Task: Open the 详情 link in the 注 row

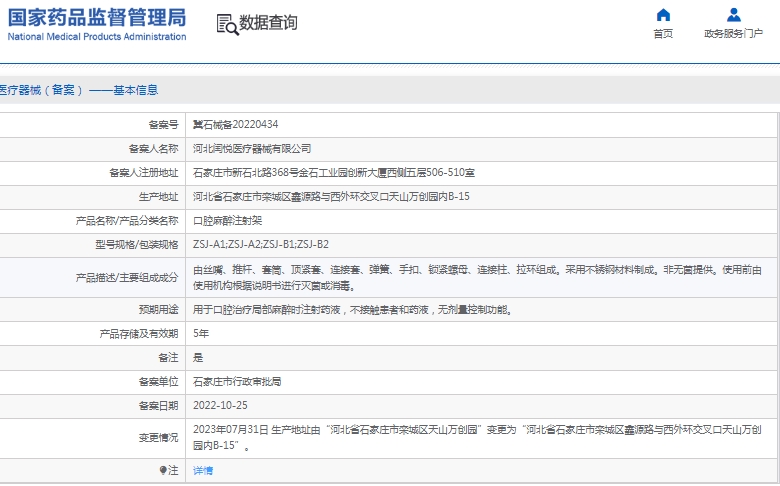Action: [203, 471]
